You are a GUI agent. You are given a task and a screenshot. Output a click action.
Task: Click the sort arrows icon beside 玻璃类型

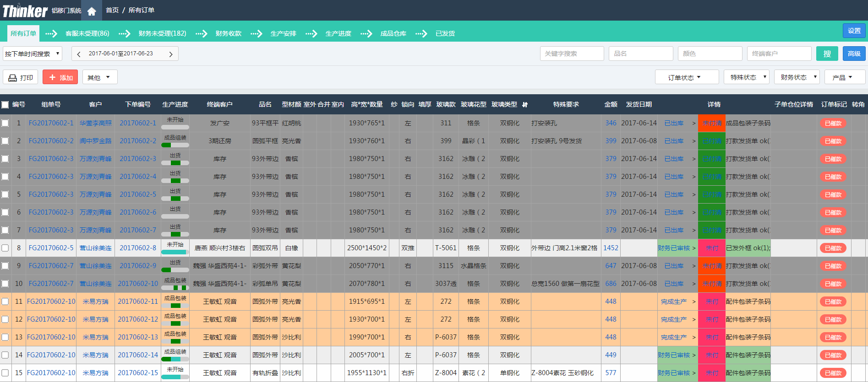525,105
